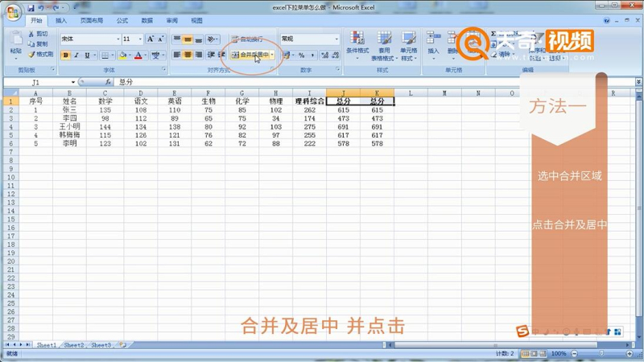Switch to 数据 ribbon tab

pyautogui.click(x=147, y=21)
